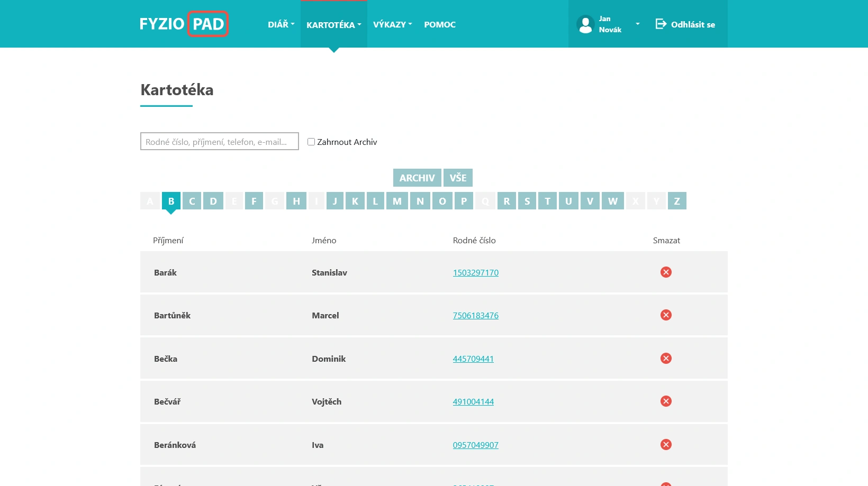
Task: Open the DIÁŘ dropdown menu
Action: pyautogui.click(x=281, y=24)
